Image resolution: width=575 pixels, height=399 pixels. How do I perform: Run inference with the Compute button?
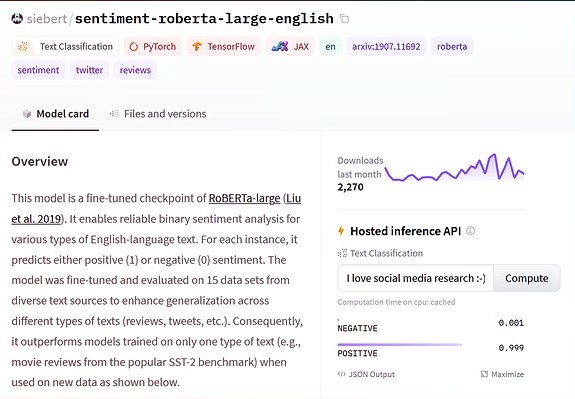(x=527, y=278)
